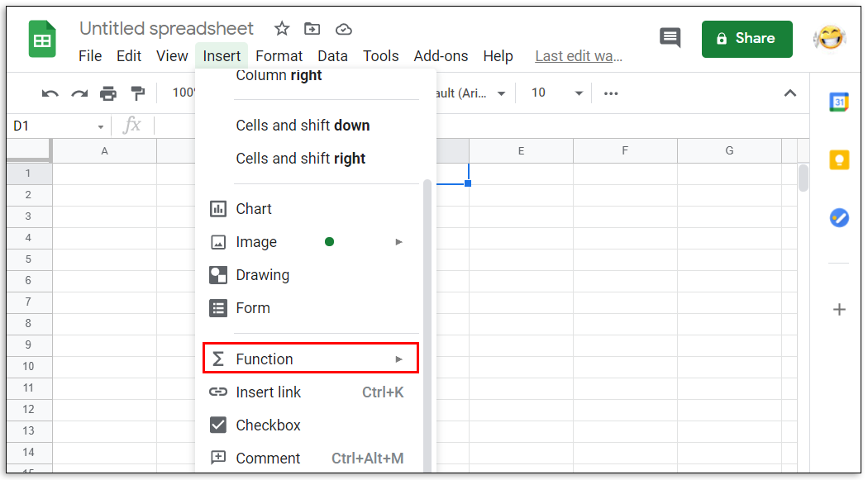This screenshot has width=868, height=480.
Task: Click the Undo arrow icon
Action: (x=50, y=93)
